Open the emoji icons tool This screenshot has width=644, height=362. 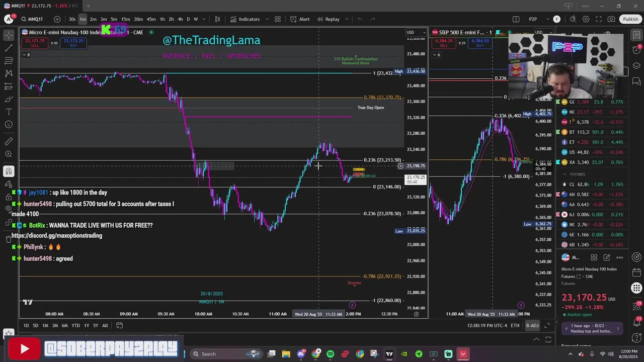coord(9,125)
